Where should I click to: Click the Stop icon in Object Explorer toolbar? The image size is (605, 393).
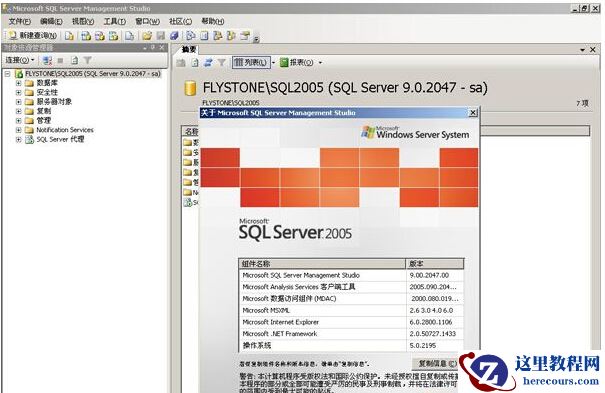point(60,61)
